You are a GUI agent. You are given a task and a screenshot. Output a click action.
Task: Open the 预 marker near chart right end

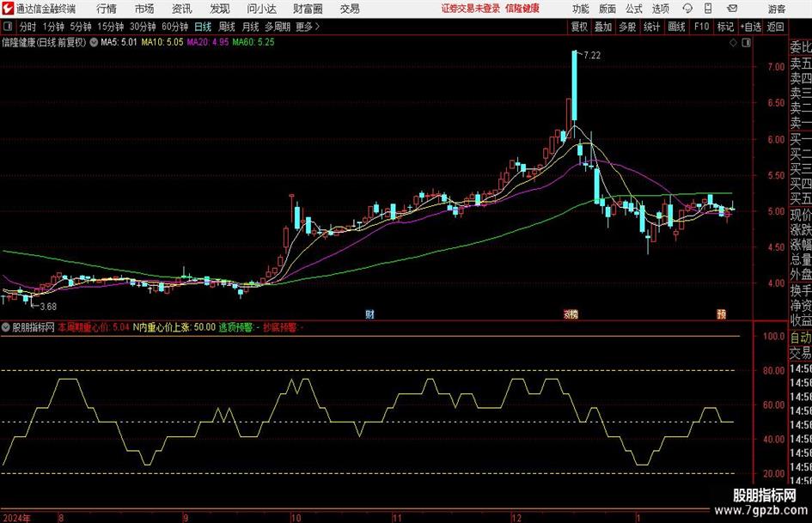click(x=721, y=314)
